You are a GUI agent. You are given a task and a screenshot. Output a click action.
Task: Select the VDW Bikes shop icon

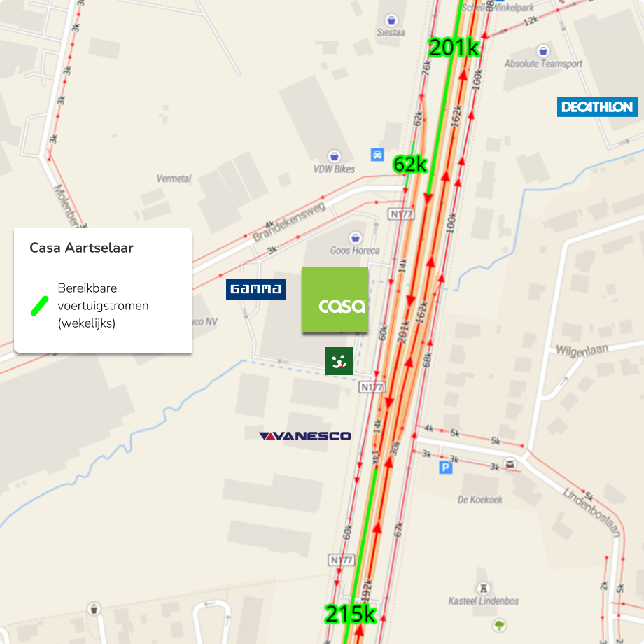335,157
